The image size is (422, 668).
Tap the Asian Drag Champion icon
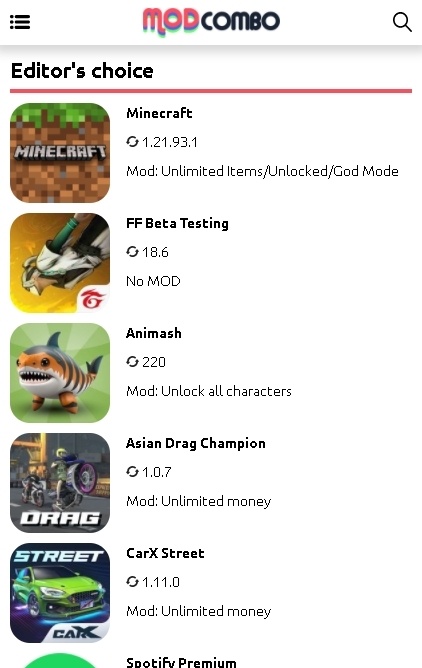click(60, 483)
